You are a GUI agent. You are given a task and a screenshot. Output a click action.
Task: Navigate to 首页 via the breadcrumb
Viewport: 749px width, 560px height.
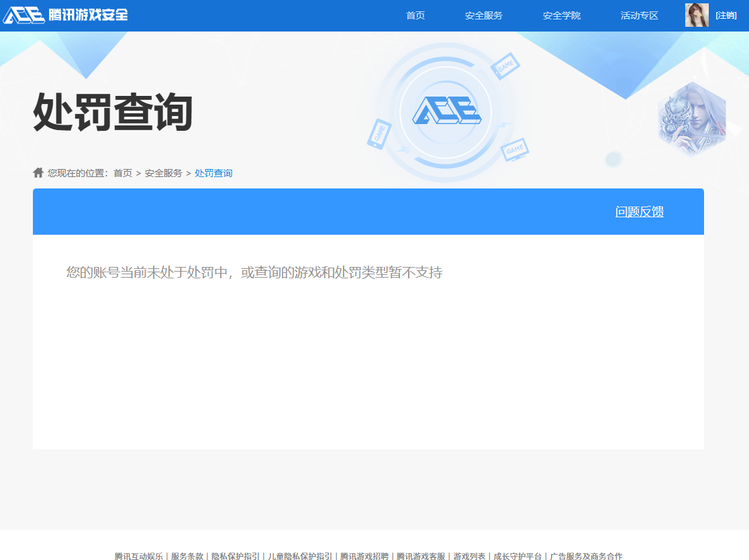124,172
